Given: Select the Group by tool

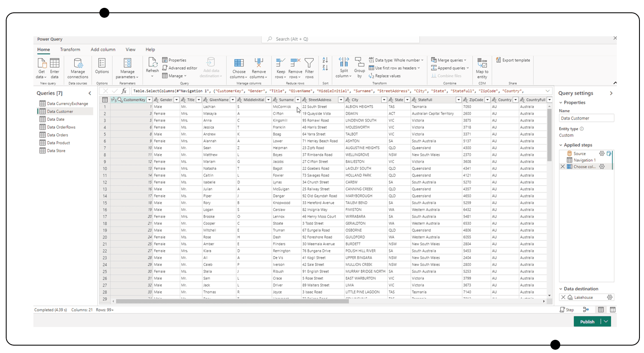Looking at the screenshot, I should click(359, 68).
